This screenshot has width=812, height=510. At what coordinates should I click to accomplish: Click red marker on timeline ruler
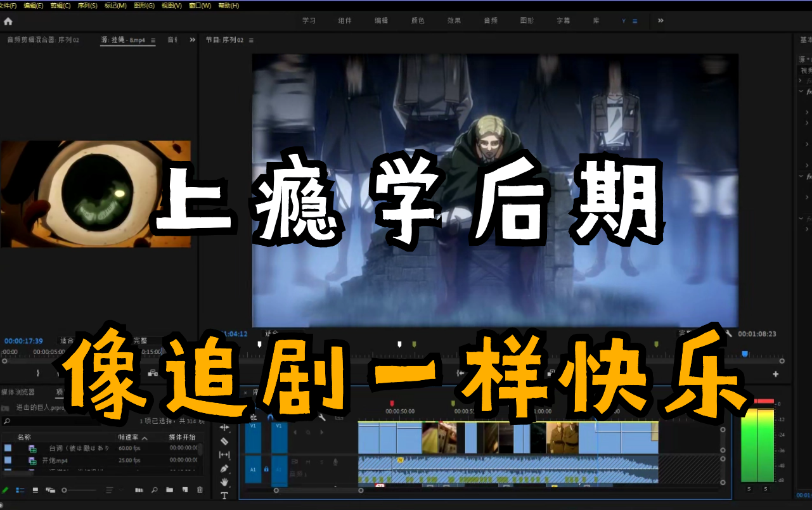tap(392, 403)
